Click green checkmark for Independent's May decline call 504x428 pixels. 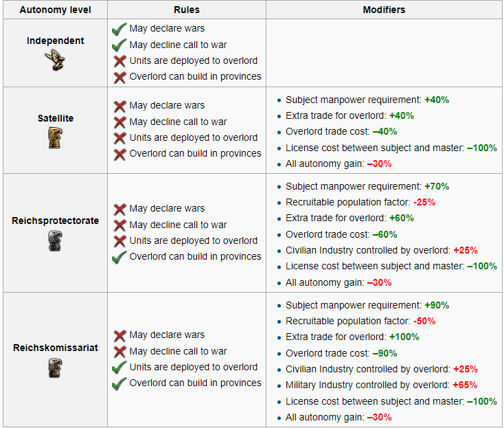click(x=119, y=45)
